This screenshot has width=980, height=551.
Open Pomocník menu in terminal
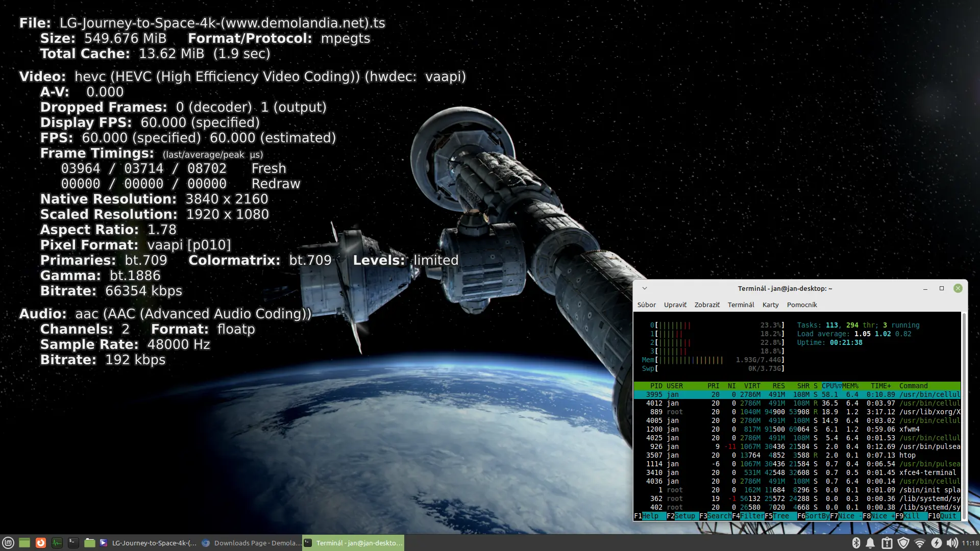tap(802, 305)
